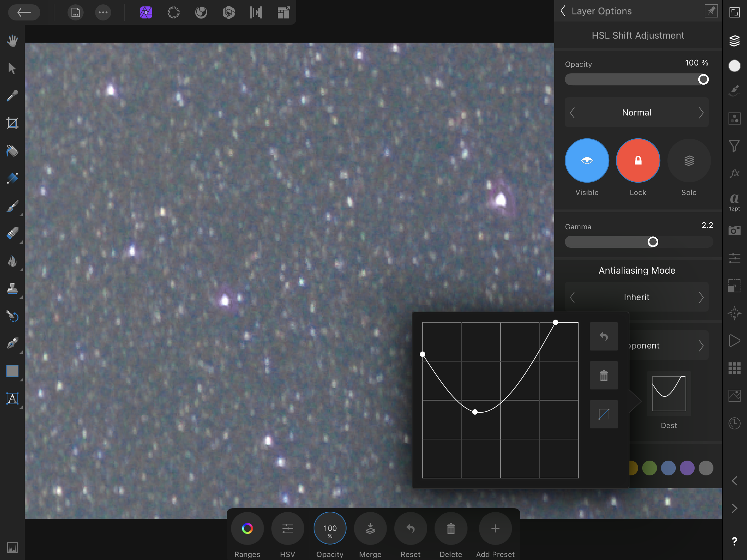Tap the 100% Opacity control
Image resolution: width=747 pixels, height=560 pixels.
[330, 528]
